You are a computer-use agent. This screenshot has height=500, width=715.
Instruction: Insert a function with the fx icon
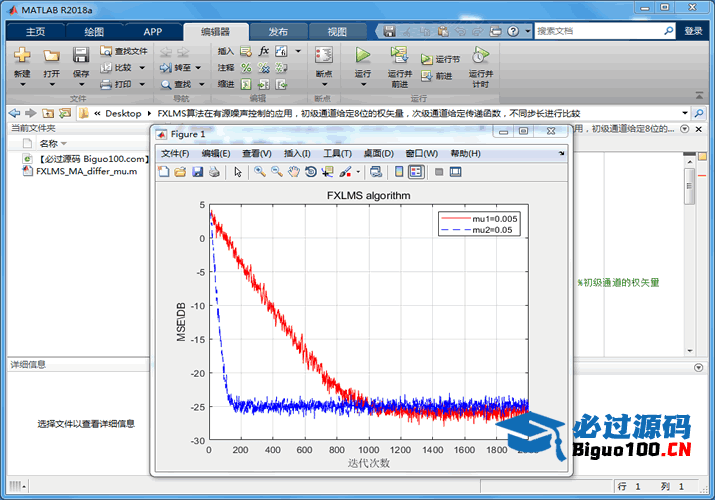264,51
